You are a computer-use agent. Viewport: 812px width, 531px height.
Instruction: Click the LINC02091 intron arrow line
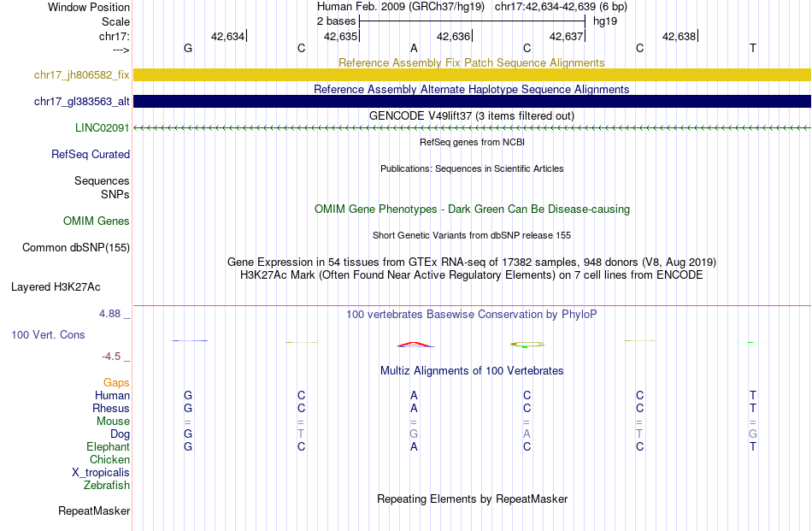pyautogui.click(x=473, y=127)
